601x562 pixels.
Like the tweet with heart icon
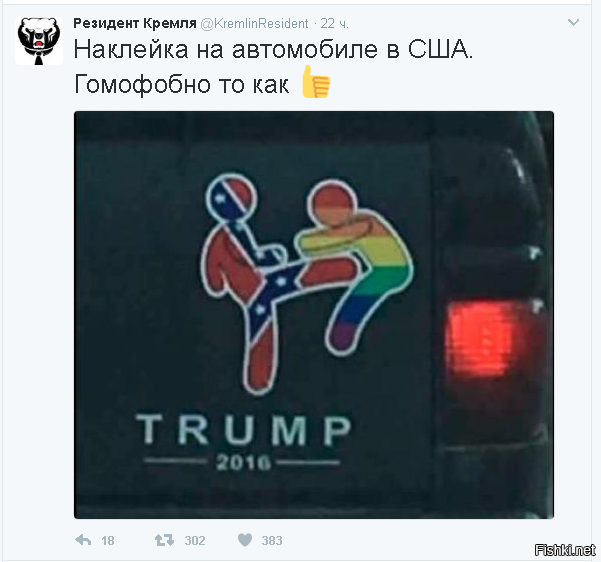[245, 540]
